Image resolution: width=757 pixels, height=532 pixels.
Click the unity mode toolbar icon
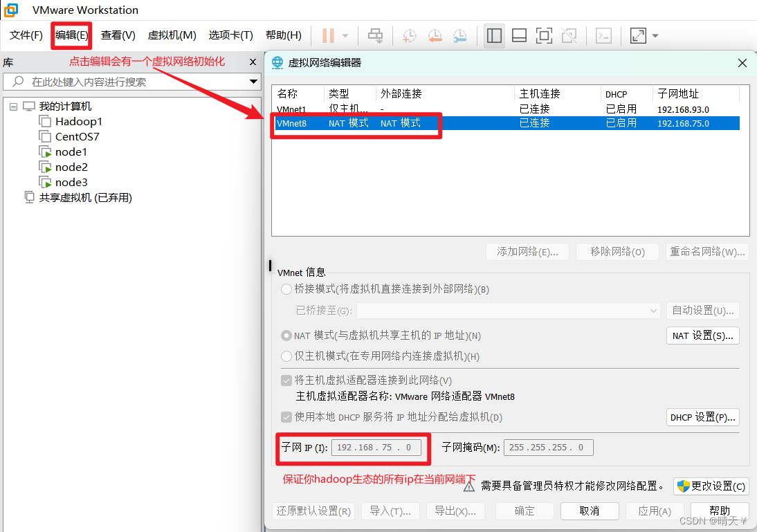569,35
